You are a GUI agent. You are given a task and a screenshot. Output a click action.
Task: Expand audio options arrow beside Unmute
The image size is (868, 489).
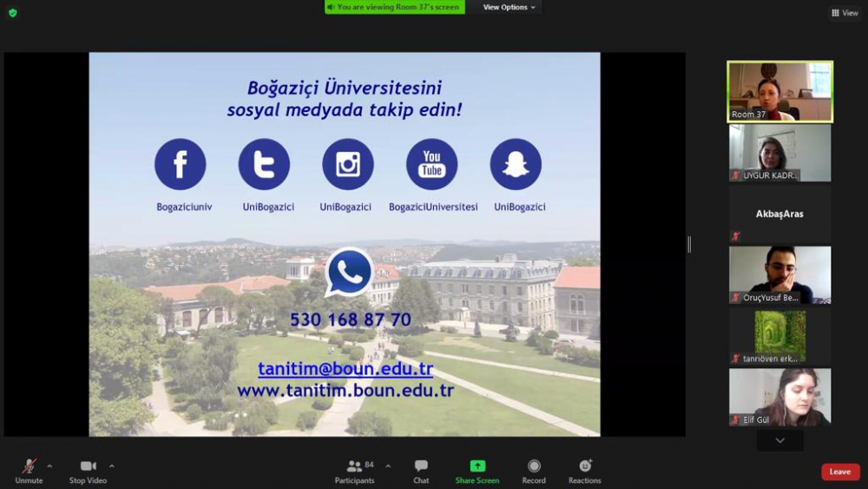tap(49, 466)
